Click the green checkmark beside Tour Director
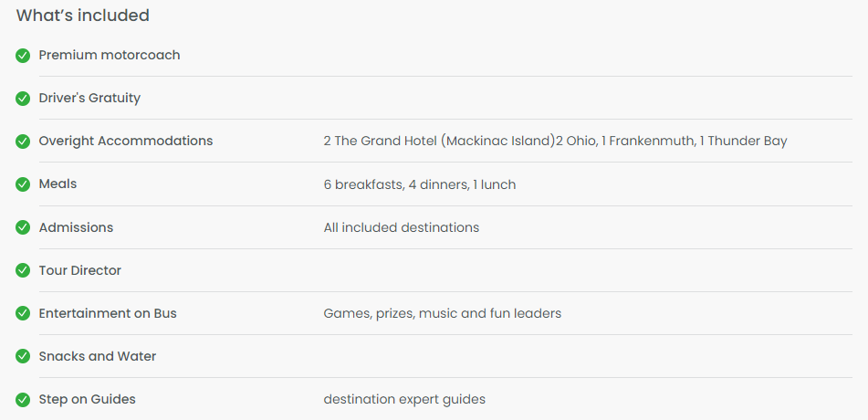This screenshot has height=420, width=868. coord(23,270)
